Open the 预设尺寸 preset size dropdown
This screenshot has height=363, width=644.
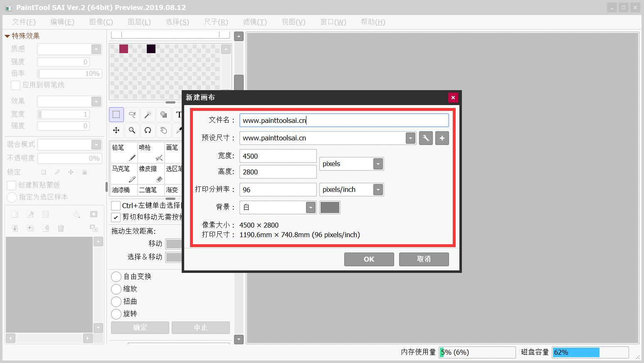(x=410, y=138)
